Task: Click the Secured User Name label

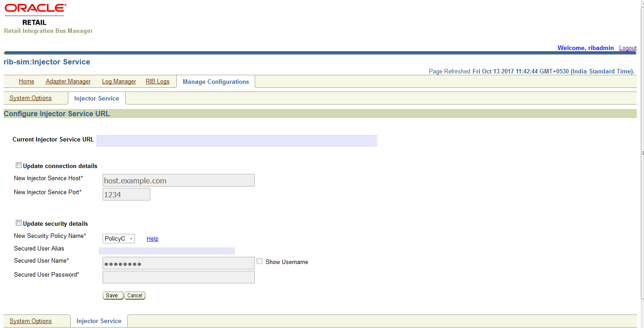Action: coord(41,261)
